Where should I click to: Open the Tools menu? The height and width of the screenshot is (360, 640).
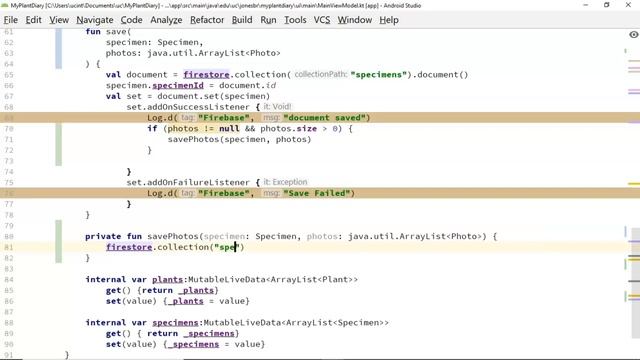[295, 20]
